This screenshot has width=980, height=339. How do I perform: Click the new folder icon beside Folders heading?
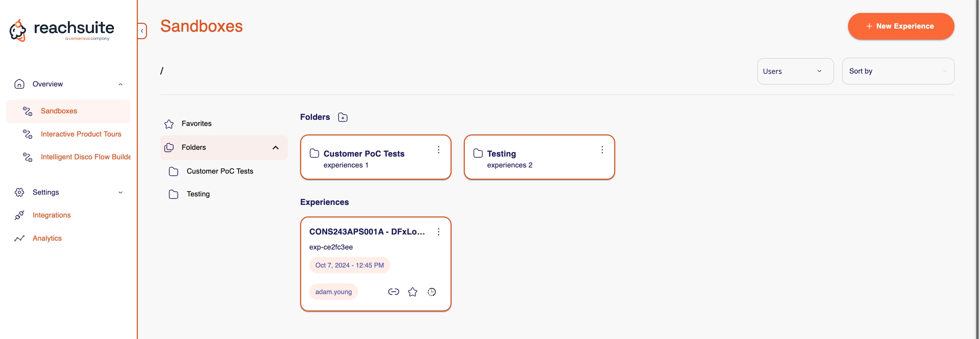(342, 117)
